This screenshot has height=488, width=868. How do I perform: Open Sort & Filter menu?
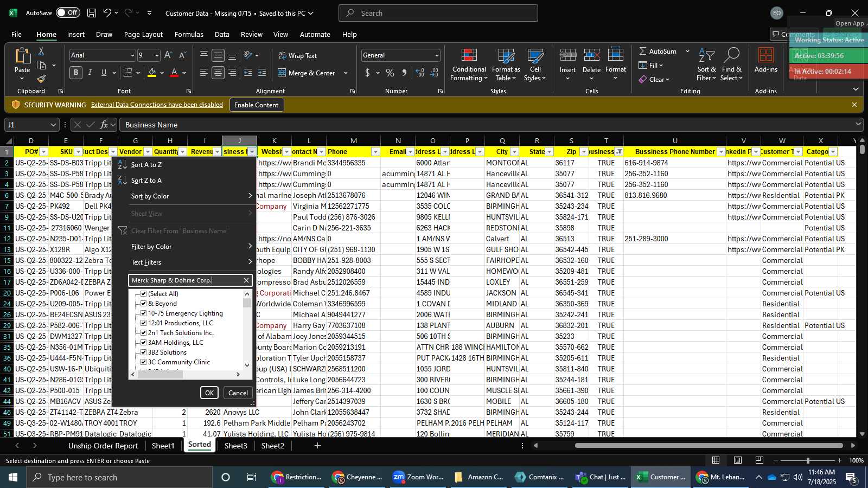[x=706, y=65]
